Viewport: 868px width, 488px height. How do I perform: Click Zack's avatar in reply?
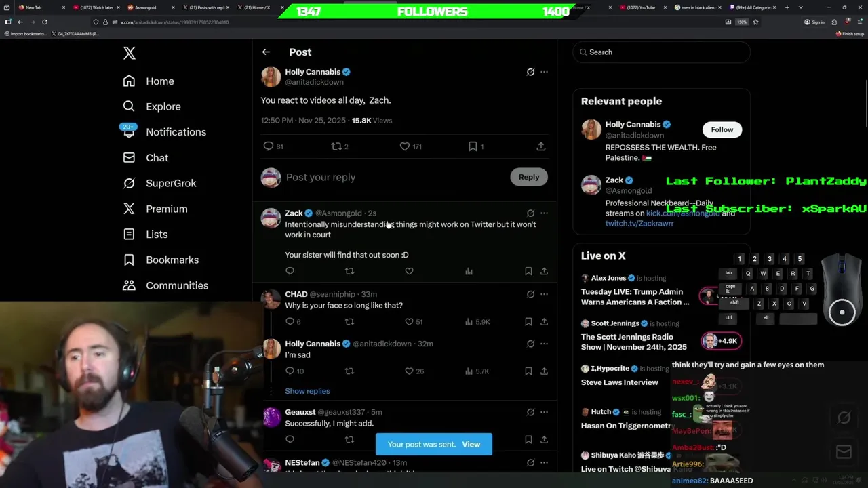coord(271,218)
